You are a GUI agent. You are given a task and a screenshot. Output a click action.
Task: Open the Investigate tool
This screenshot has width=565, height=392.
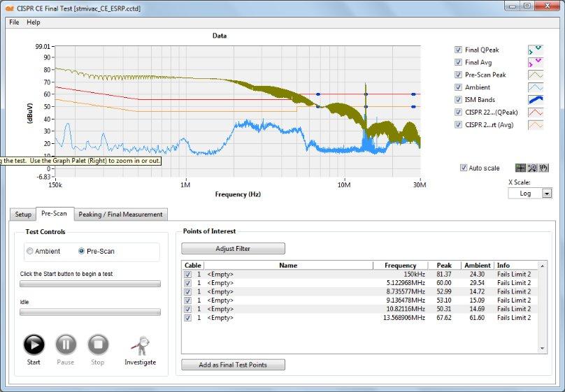(141, 346)
